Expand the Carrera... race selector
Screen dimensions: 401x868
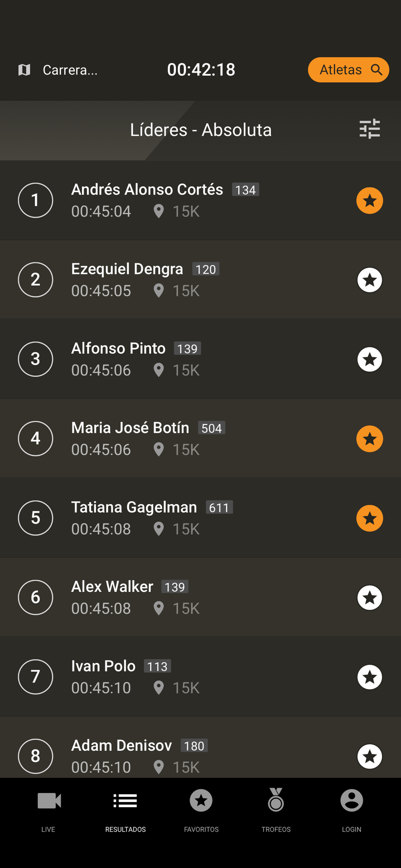70,70
